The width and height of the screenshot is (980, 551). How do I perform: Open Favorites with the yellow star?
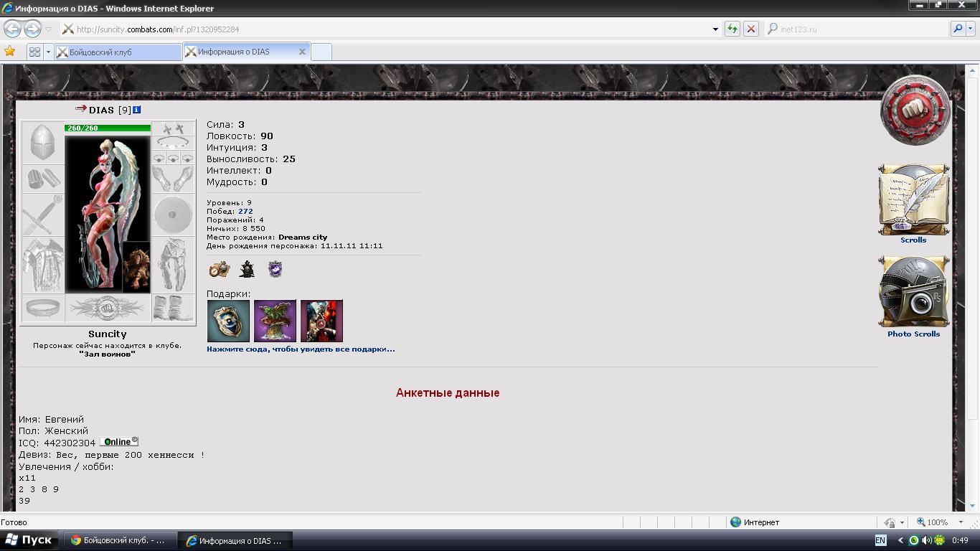coord(9,52)
